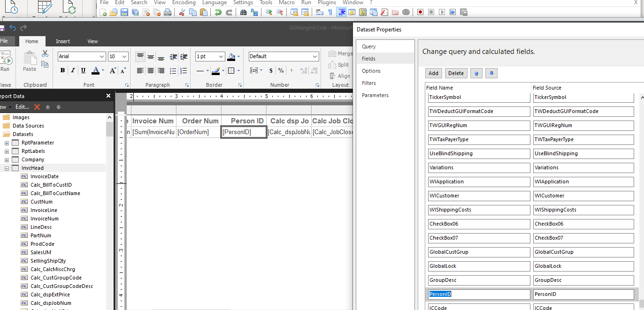Toggle align text left button

pos(140,71)
